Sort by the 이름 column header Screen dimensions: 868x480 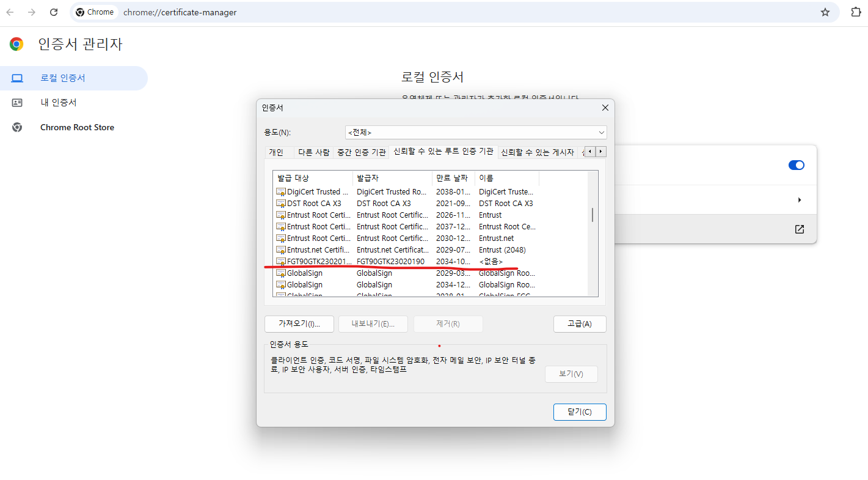pyautogui.click(x=507, y=178)
